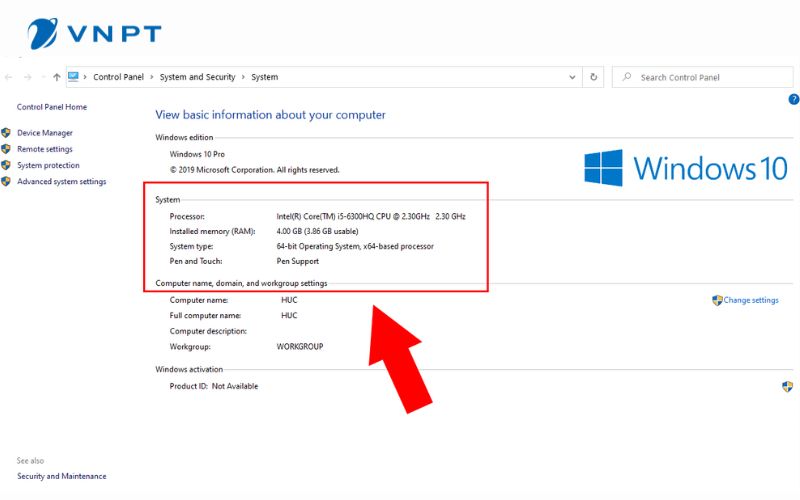Expand the chevron after Control Panel breadcrumb
Image resolution: width=800 pixels, height=500 pixels.
[153, 77]
